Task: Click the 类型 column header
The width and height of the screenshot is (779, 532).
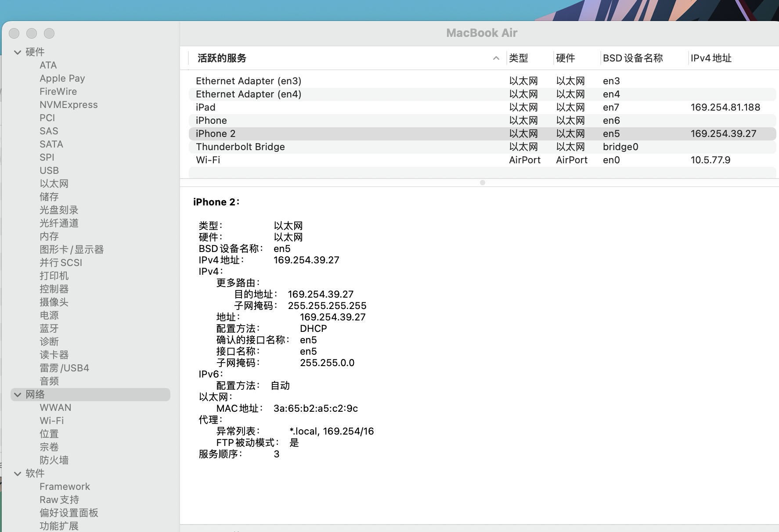Action: tap(519, 58)
